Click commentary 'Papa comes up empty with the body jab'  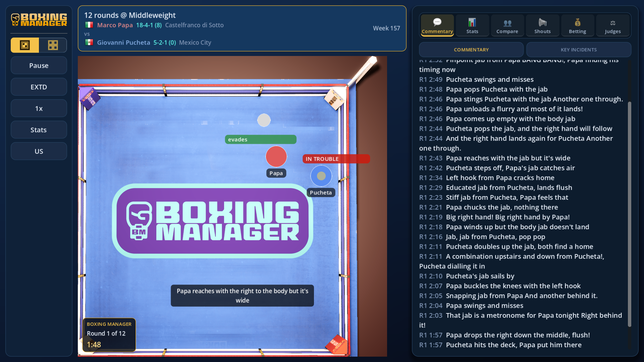tap(511, 119)
